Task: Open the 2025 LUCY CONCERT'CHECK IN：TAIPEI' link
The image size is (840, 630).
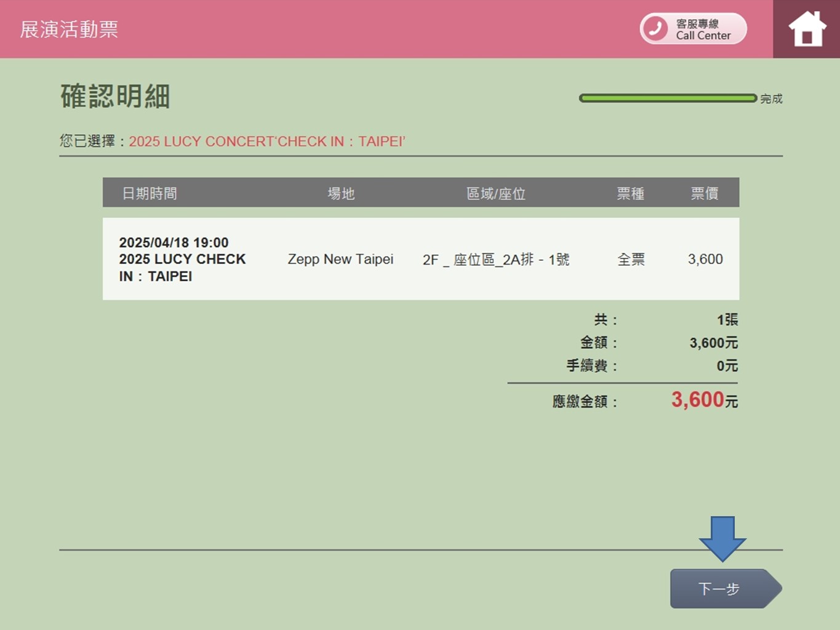Action: pos(267,141)
